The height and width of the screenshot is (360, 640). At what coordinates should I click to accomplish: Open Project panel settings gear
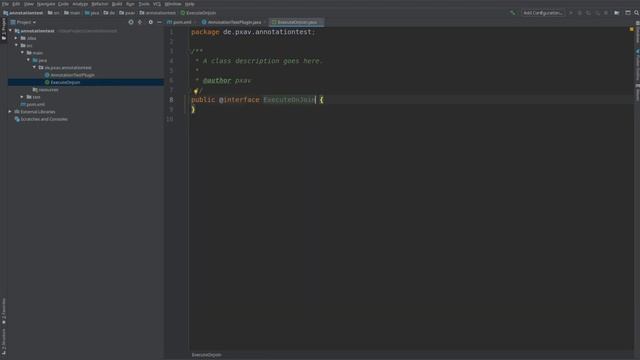[150, 22]
